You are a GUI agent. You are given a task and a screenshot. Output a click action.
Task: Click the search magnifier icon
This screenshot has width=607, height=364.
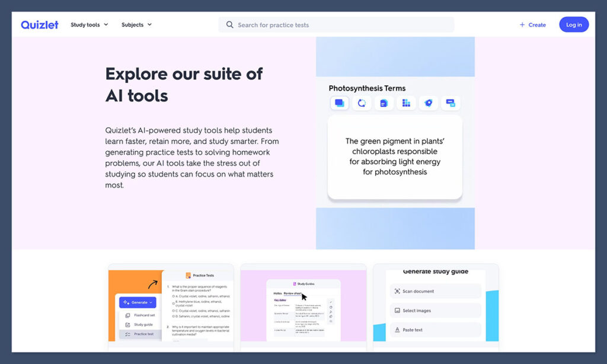pos(229,24)
